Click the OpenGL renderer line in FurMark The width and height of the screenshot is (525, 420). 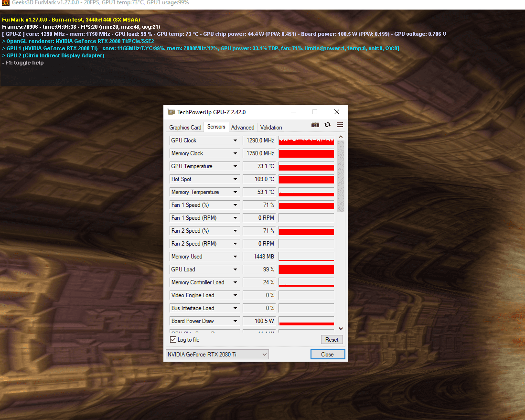[78, 41]
